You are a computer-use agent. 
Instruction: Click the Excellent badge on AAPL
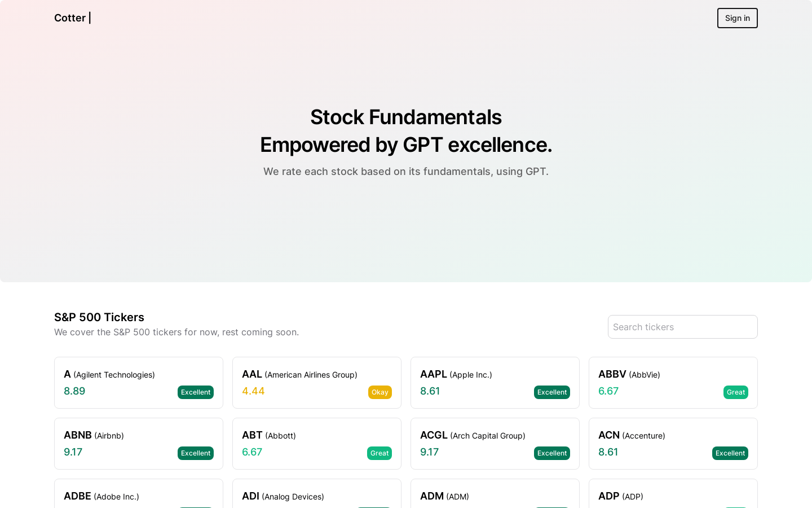[551, 392]
